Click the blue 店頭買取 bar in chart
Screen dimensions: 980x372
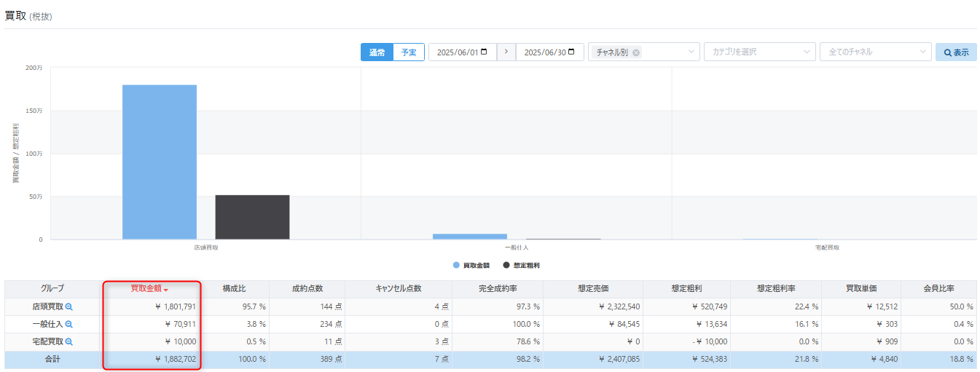(159, 162)
